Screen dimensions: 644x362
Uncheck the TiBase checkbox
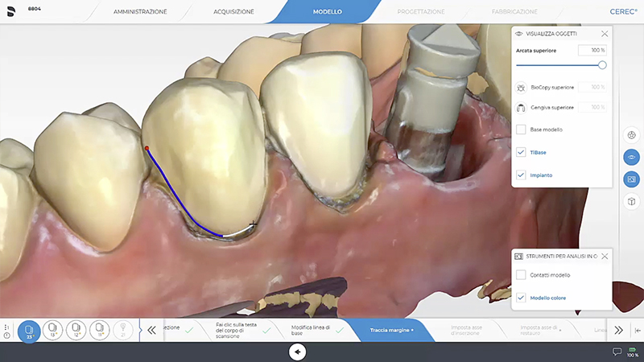pos(521,152)
